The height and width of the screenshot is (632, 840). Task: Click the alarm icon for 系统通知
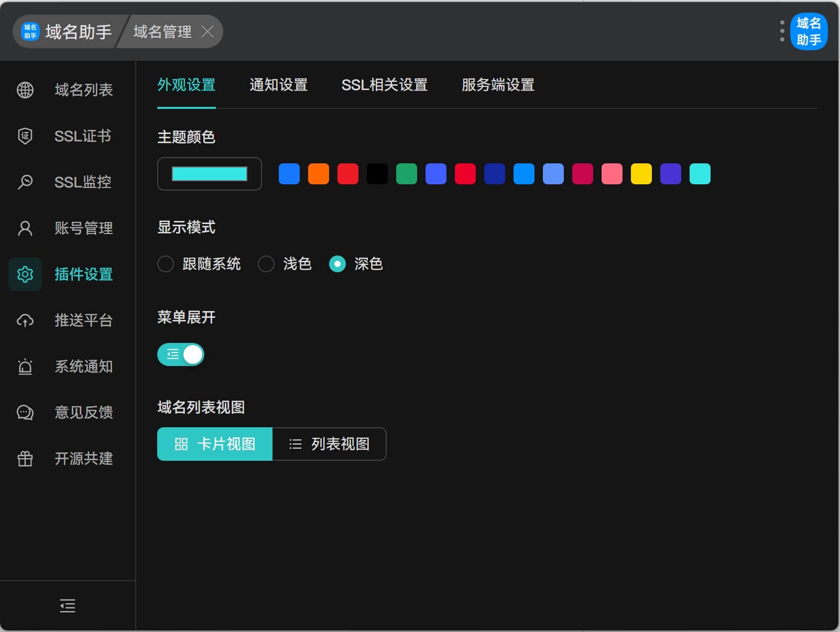(25, 367)
